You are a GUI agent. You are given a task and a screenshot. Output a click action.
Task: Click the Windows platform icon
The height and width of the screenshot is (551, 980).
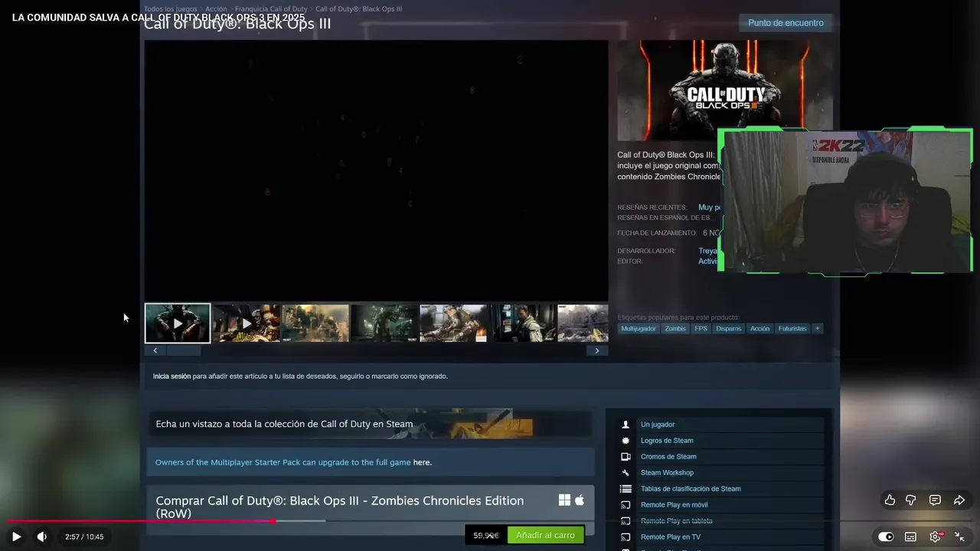point(564,500)
